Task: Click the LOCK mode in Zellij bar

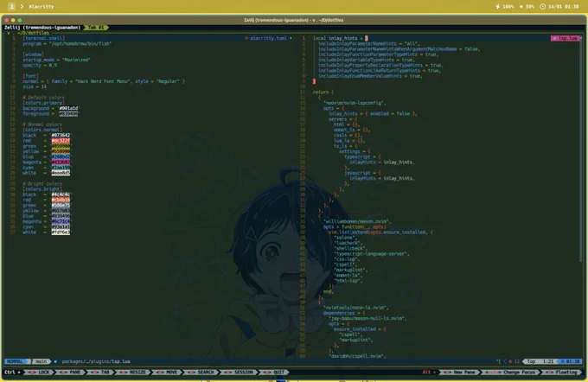Action: pos(40,372)
